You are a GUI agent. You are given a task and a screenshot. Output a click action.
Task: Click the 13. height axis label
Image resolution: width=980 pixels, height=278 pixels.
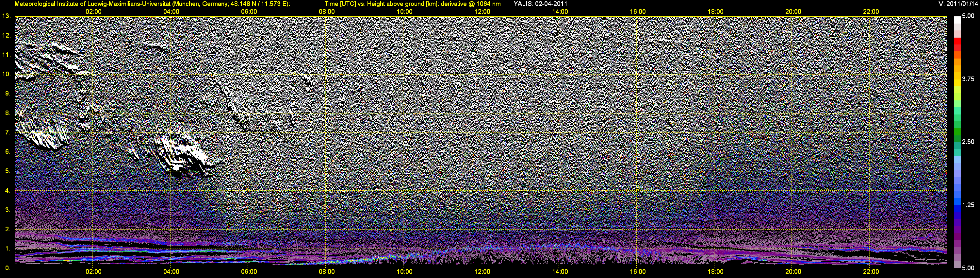pos(7,16)
